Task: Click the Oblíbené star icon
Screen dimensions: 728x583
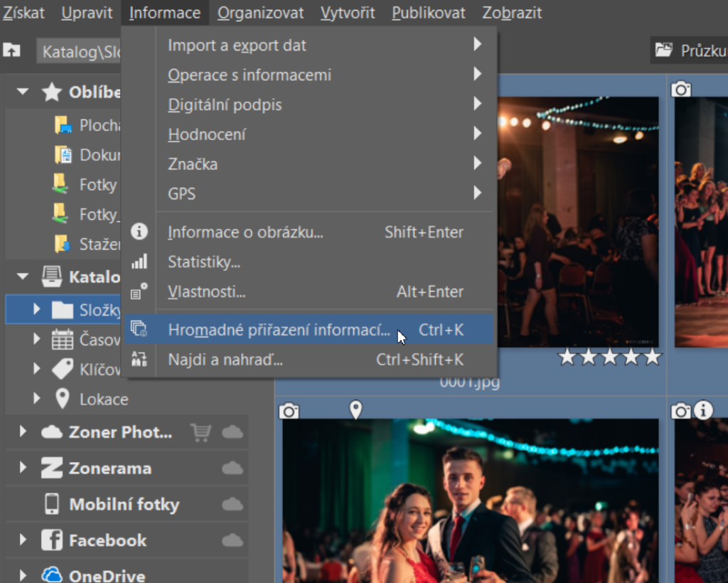Action: point(51,92)
